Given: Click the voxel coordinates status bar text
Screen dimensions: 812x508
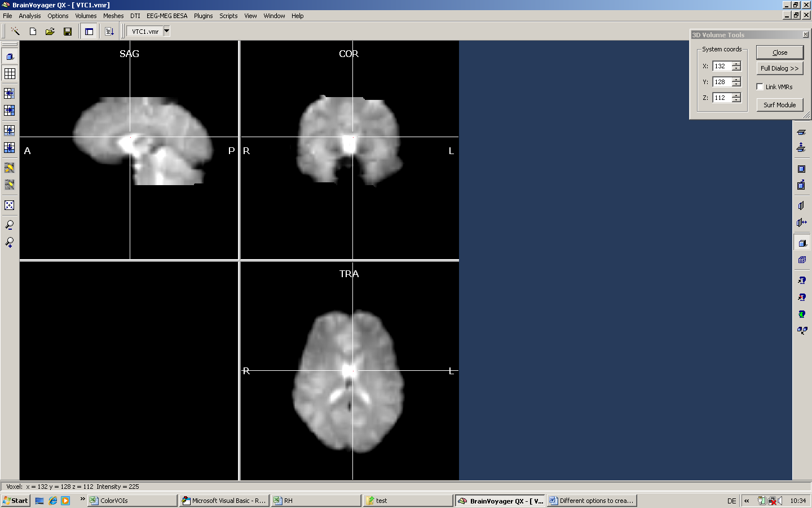Looking at the screenshot, I should tap(72, 487).
